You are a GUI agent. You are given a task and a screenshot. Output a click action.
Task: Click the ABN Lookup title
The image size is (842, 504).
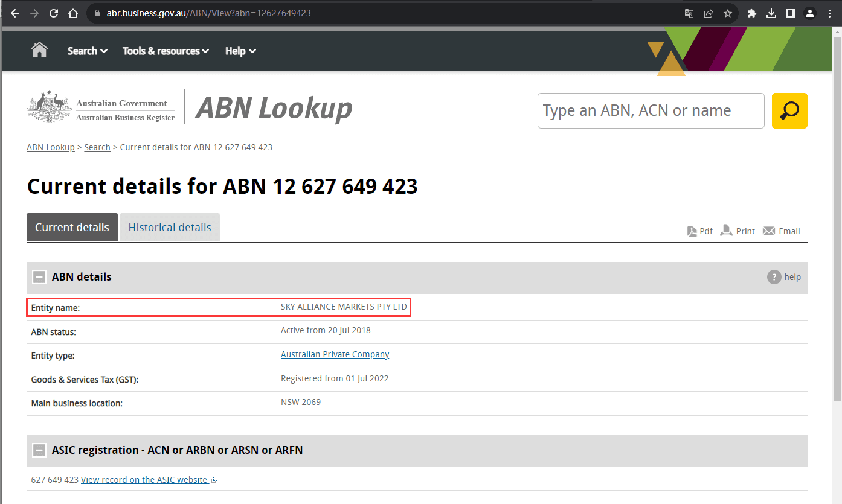pyautogui.click(x=274, y=108)
